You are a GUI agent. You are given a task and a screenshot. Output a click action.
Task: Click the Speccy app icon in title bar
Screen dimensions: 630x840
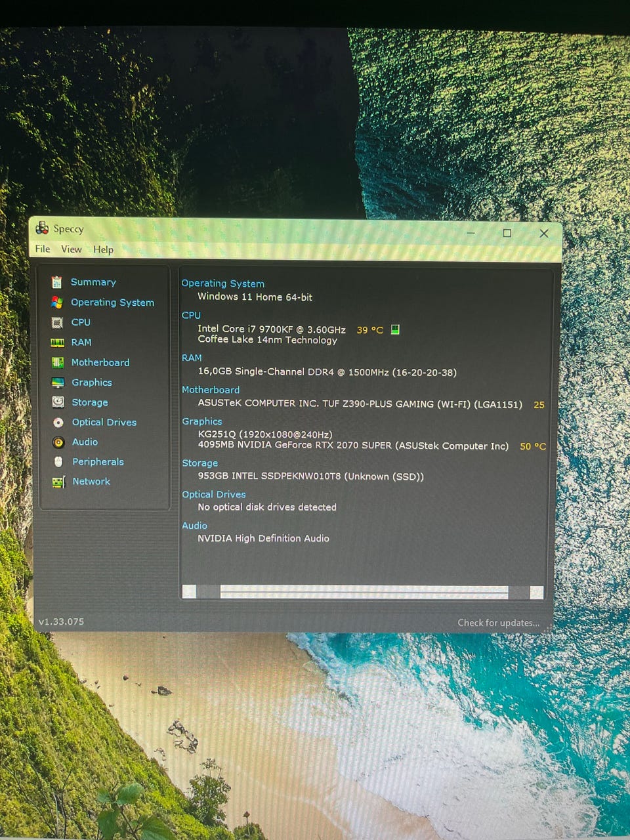click(x=42, y=228)
